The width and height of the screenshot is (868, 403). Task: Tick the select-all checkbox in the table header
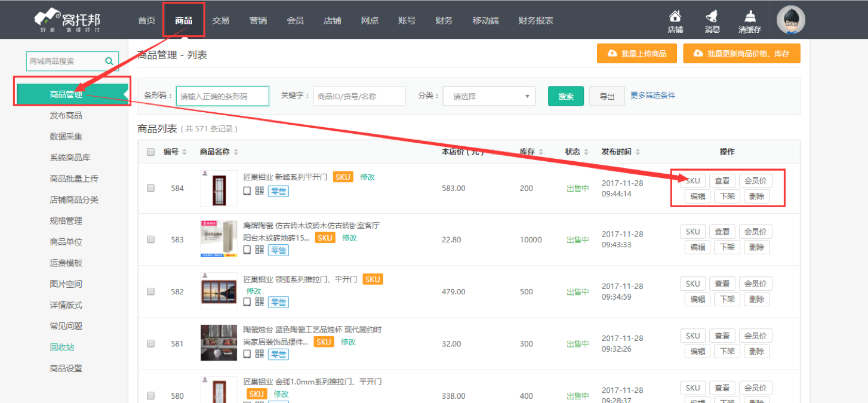[x=150, y=152]
